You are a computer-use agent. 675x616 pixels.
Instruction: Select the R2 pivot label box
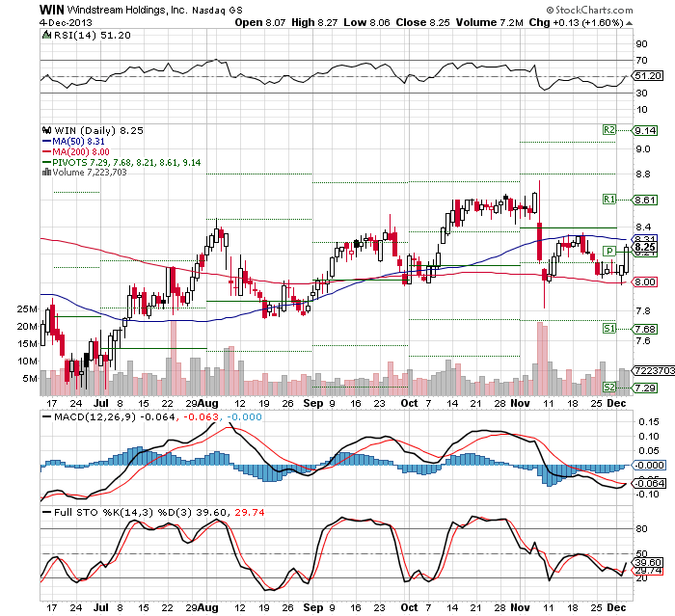[x=608, y=129]
